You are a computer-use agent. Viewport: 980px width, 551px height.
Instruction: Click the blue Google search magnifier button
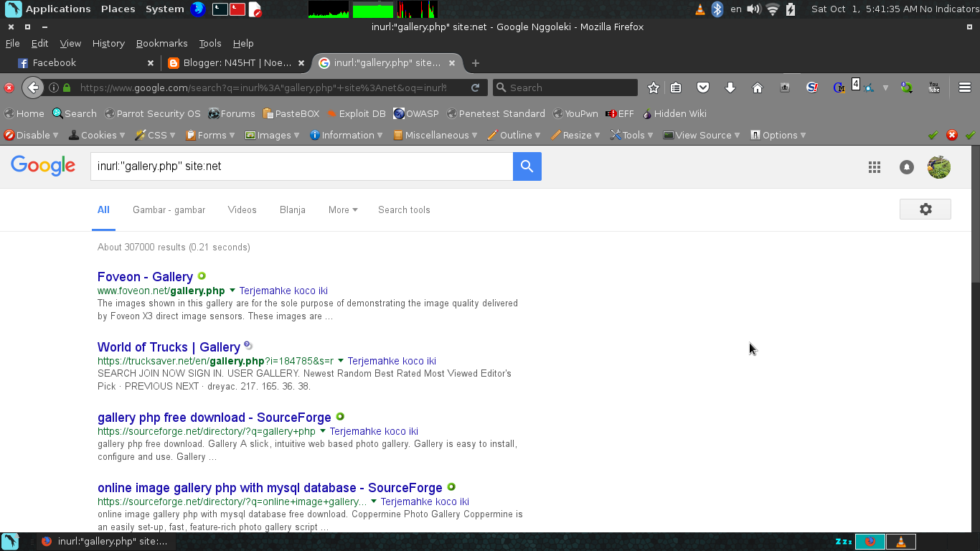click(x=527, y=166)
